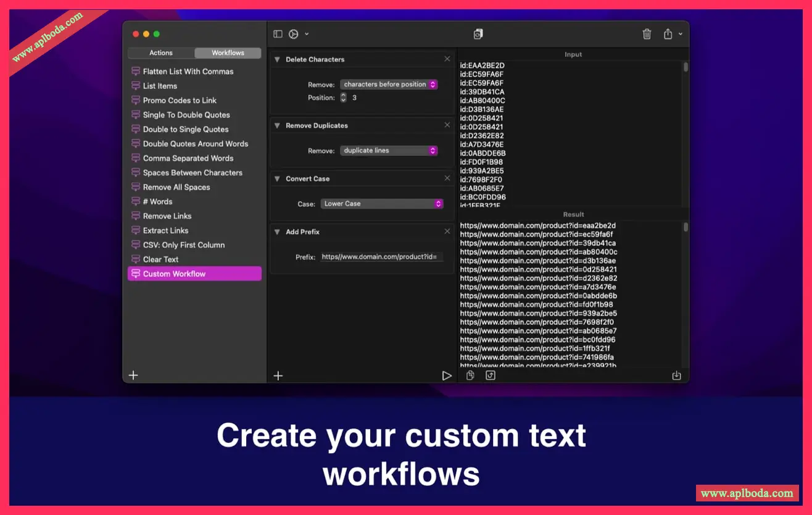Select Single To Double Quotes workflow
The image size is (812, 515).
click(194, 115)
